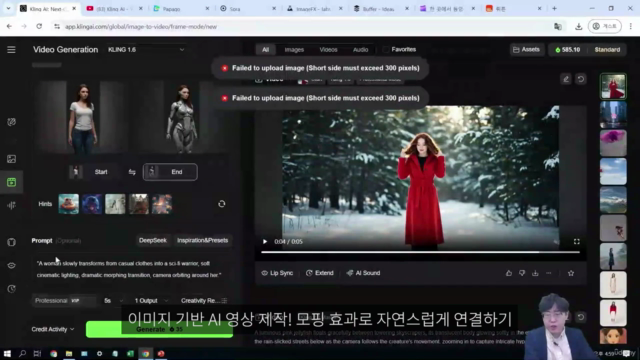Viewport: 640px width, 360px height.
Task: Open the hamburger menu in Kling sidebar
Action: [x=11, y=49]
